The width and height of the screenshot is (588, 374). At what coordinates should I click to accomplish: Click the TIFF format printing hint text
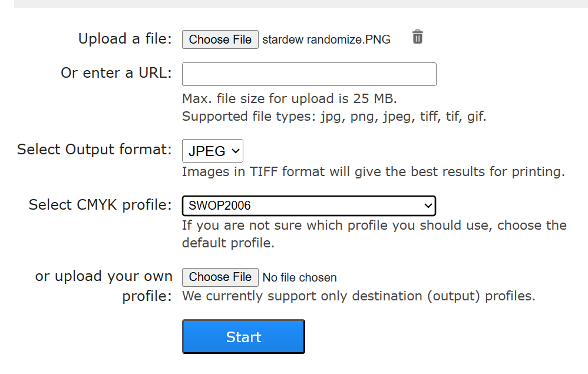click(373, 172)
